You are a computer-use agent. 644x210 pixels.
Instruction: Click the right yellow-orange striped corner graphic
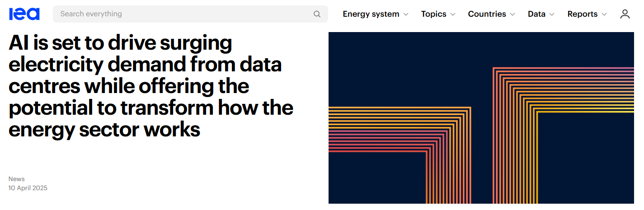(564, 135)
